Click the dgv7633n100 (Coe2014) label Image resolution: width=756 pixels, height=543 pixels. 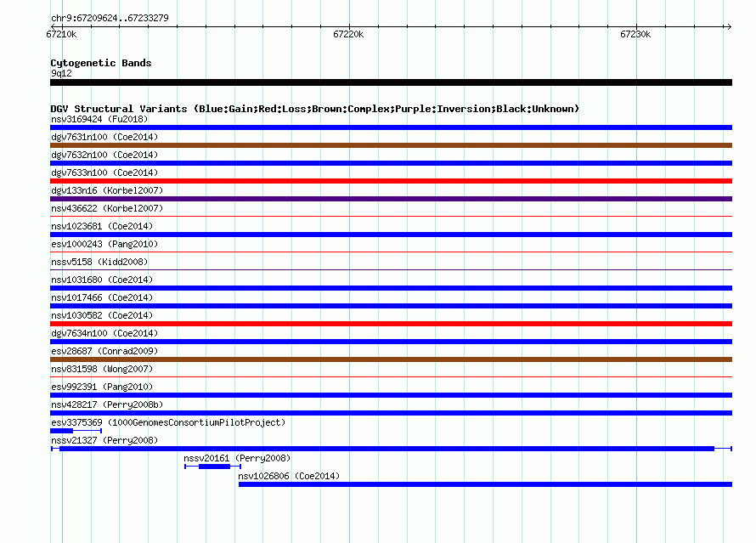[104, 173]
